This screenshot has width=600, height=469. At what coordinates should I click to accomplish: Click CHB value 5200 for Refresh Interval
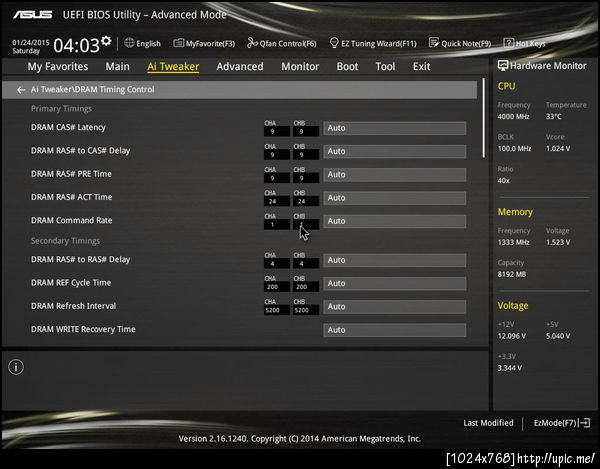tap(306, 310)
